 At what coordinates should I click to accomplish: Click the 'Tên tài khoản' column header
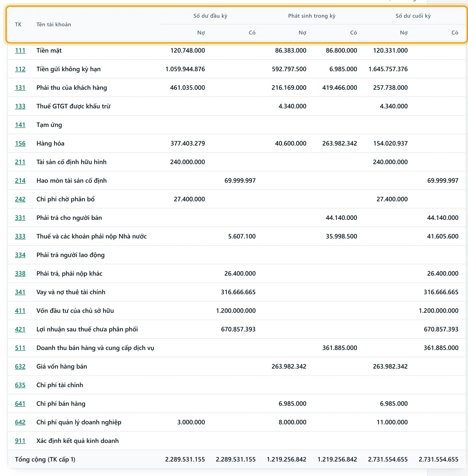pos(54,25)
